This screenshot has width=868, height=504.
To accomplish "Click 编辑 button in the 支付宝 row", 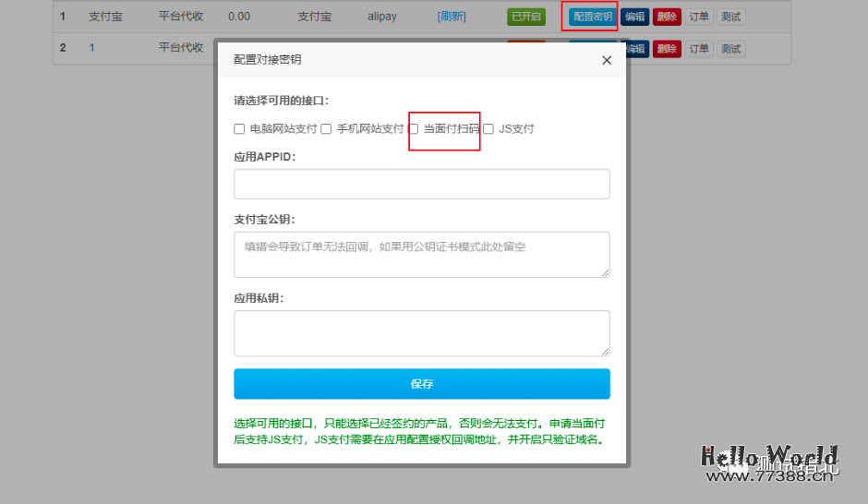I will tap(634, 17).
